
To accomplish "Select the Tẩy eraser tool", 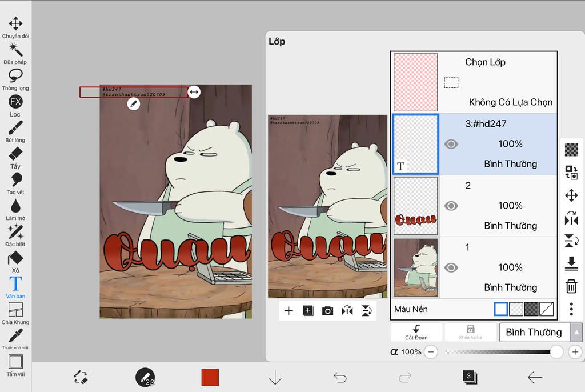I will pyautogui.click(x=15, y=158).
